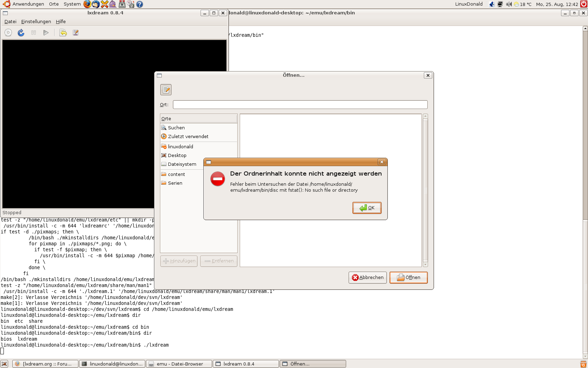Click the play/resume triangle in lxdream toolbar
The image size is (588, 368).
point(46,33)
